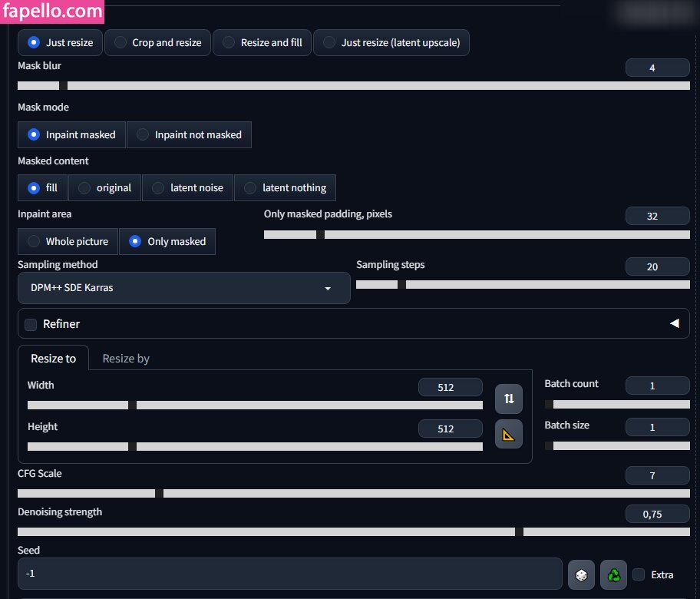Choose Inpaint not masked mode
This screenshot has width=700, height=599.
point(189,135)
